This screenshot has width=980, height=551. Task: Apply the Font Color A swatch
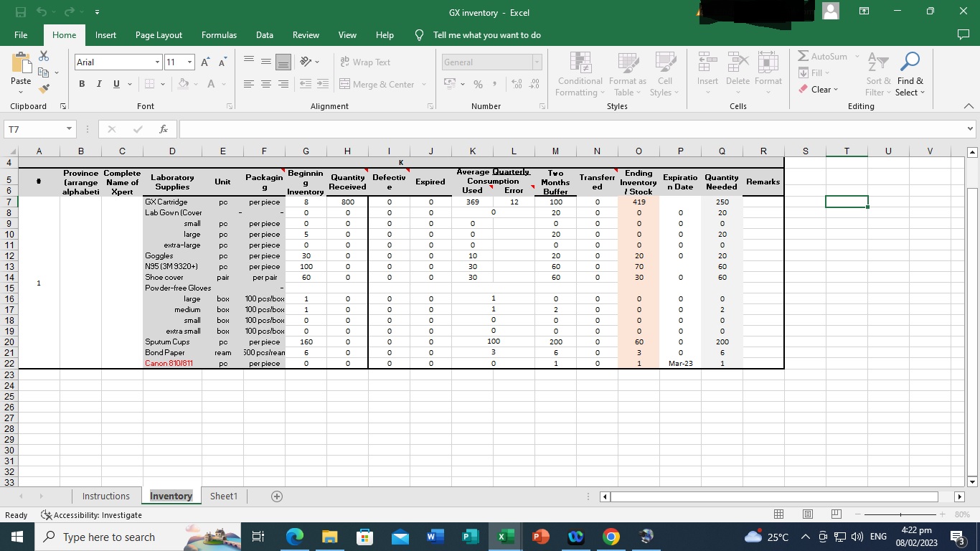coord(212,84)
